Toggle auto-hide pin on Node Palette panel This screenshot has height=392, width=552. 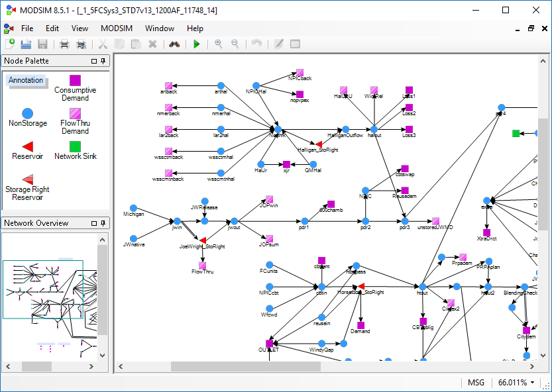(103, 61)
